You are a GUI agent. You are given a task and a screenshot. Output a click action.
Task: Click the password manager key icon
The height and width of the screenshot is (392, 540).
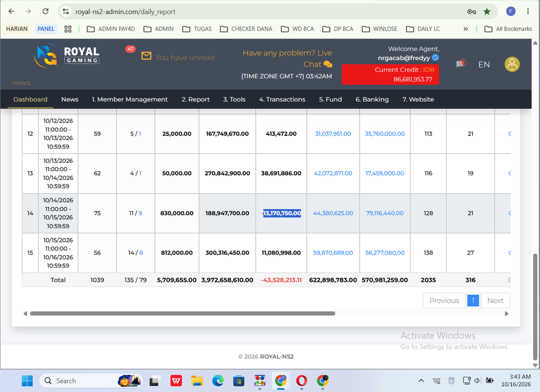click(471, 12)
